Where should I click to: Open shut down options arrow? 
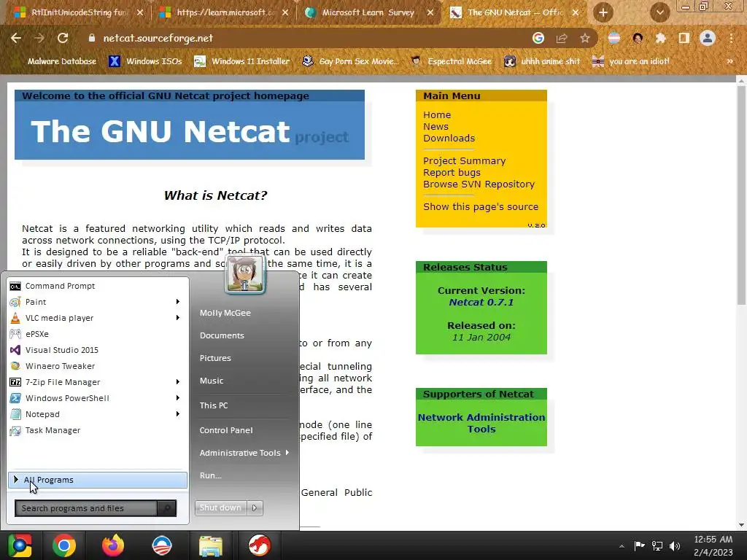[255, 508]
